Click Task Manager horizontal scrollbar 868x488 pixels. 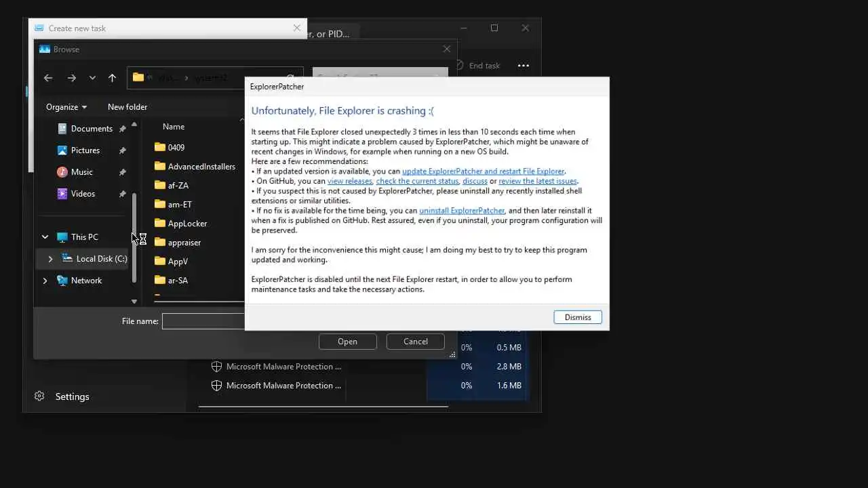coord(323,407)
